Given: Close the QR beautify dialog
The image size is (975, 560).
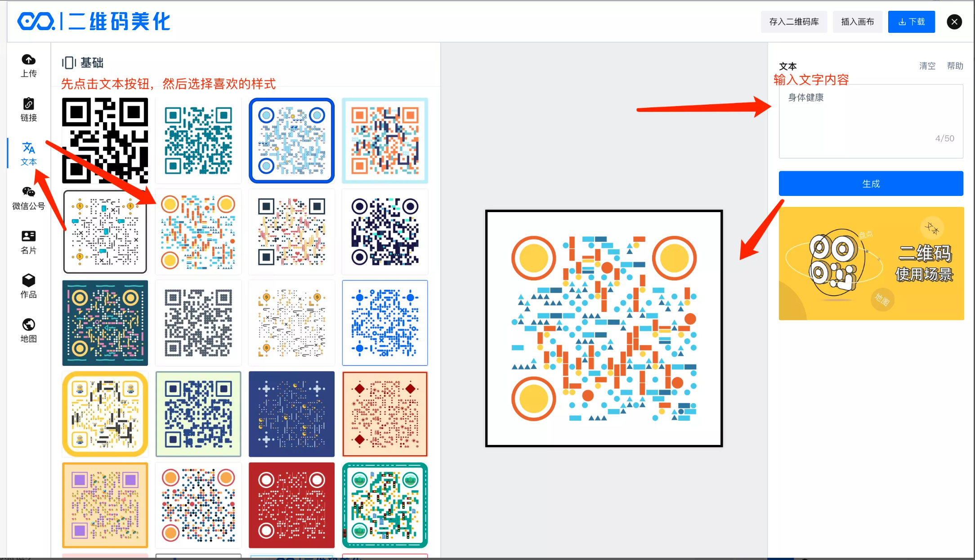Looking at the screenshot, I should tap(954, 22).
